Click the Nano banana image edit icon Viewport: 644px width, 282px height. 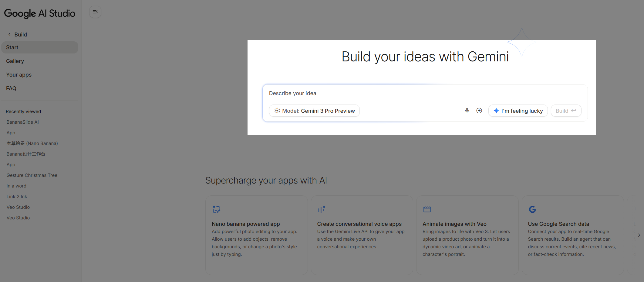point(216,209)
